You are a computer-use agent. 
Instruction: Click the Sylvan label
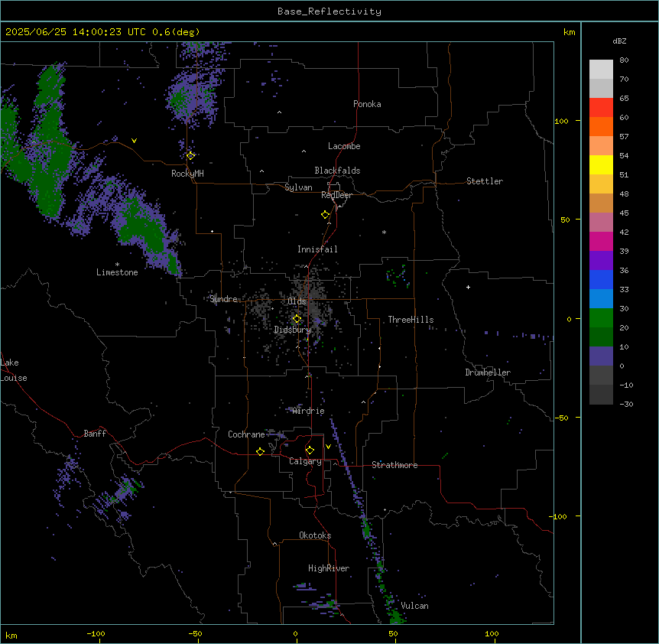298,187
